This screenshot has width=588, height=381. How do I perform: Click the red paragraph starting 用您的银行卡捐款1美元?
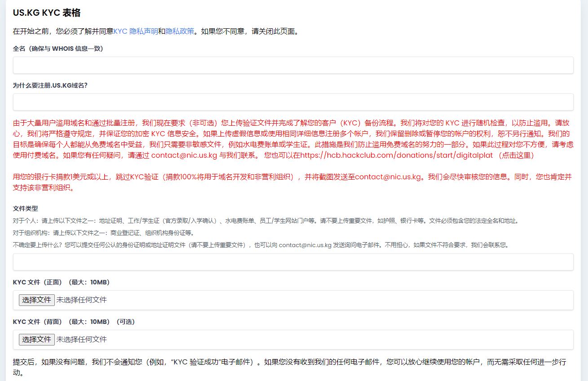coord(292,182)
